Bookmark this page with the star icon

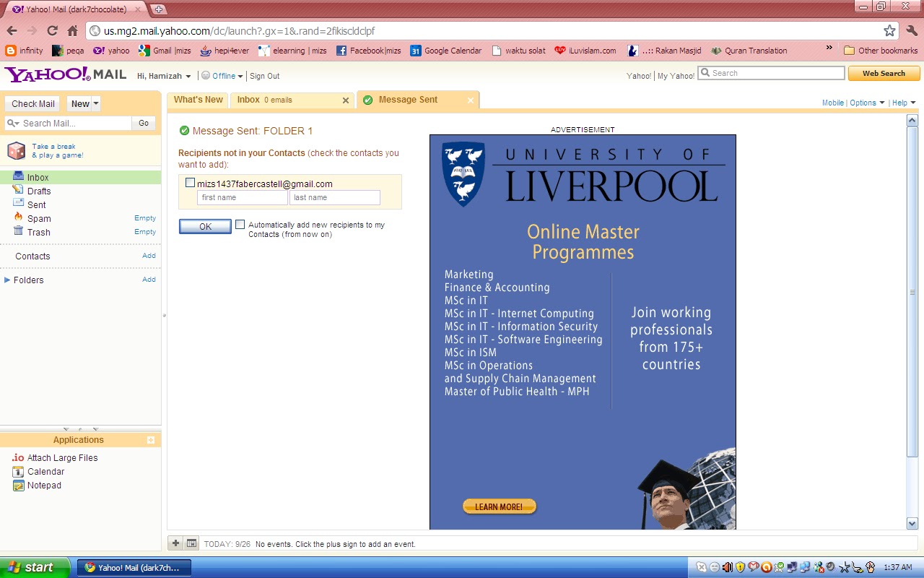pyautogui.click(x=889, y=31)
